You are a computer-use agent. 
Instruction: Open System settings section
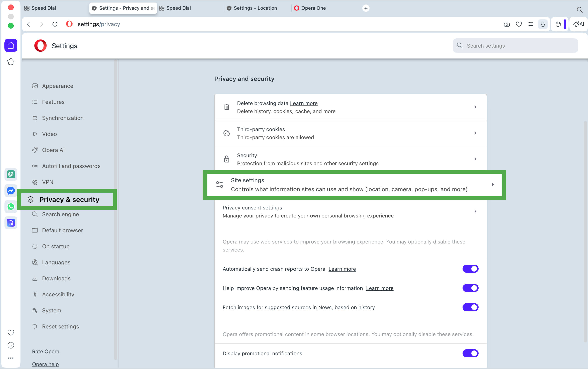(x=47, y=310)
